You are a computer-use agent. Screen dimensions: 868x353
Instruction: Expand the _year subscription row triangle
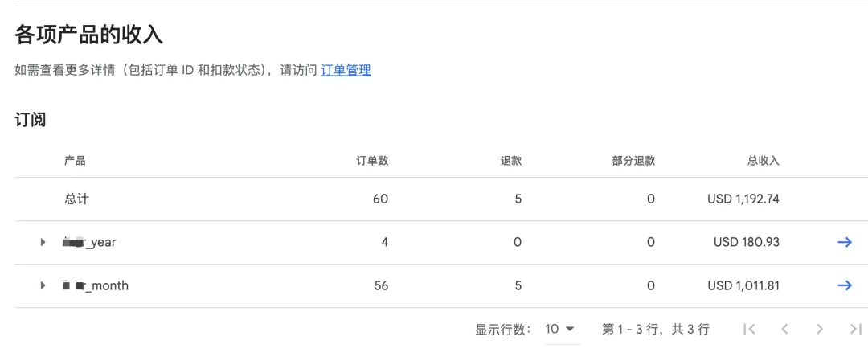(43, 243)
